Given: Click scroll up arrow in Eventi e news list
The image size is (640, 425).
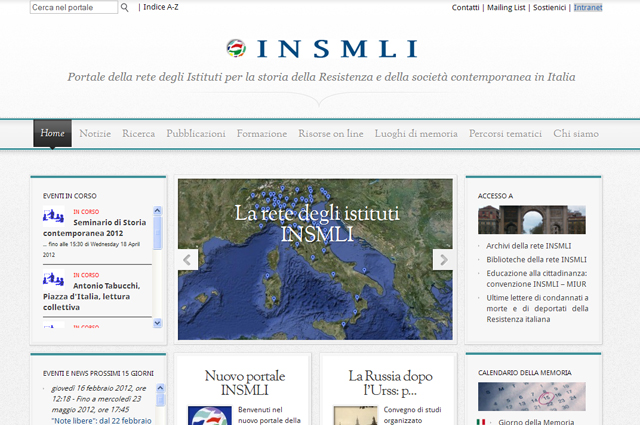Looking at the screenshot, I should click(160, 388).
